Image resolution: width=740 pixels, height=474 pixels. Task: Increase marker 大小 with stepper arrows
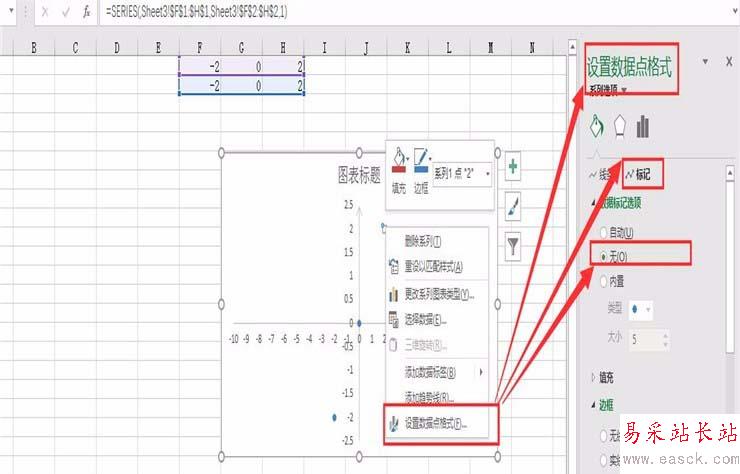coord(665,334)
